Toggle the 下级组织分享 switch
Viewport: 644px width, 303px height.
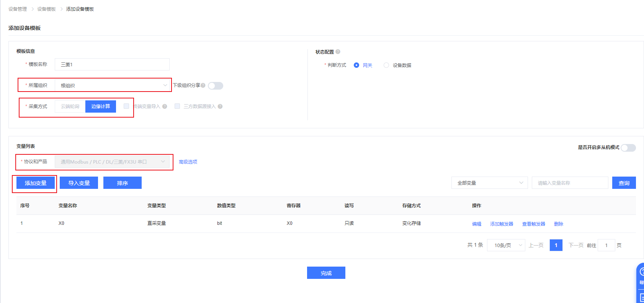click(216, 86)
